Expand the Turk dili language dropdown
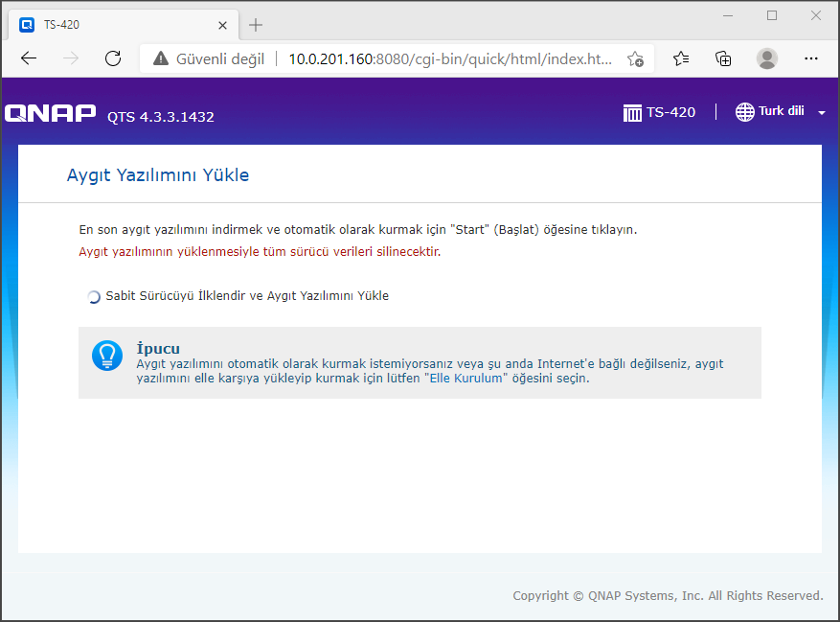 (781, 112)
